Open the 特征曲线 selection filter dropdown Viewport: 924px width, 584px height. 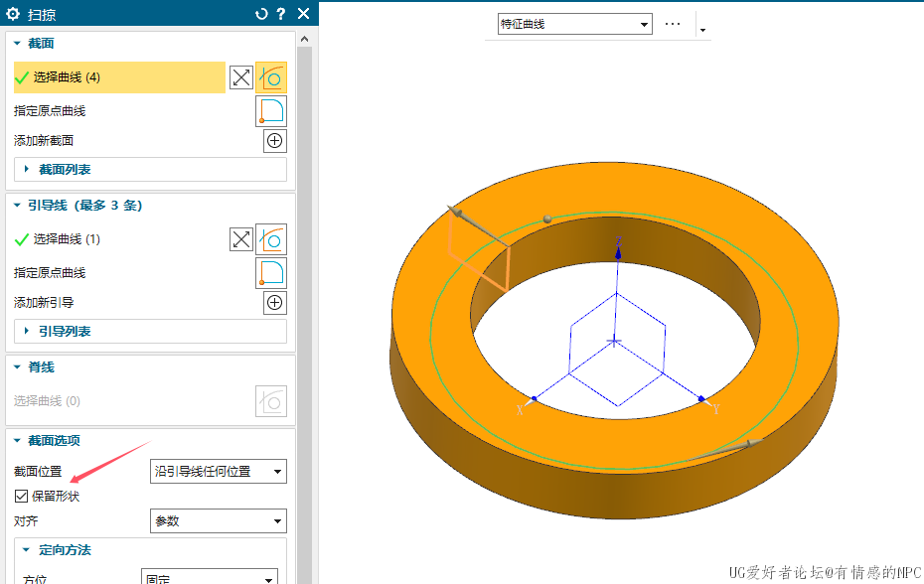(575, 24)
